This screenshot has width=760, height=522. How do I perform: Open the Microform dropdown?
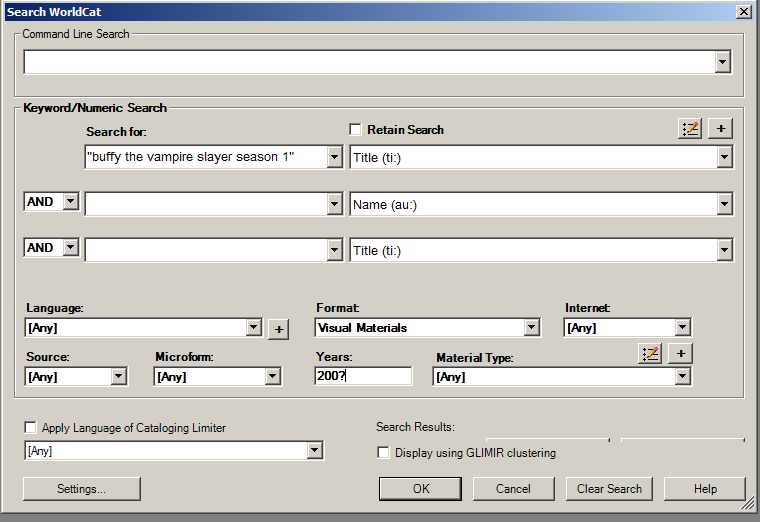pos(273,377)
